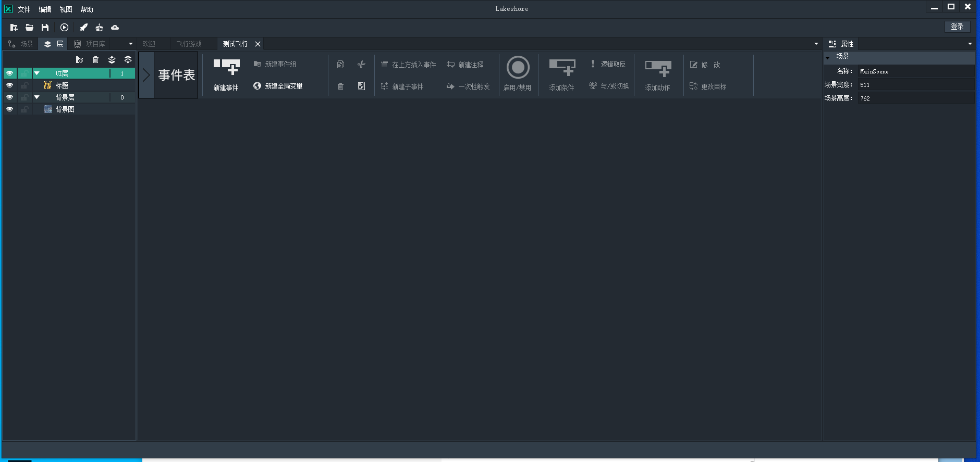Click 在上方插入事件
This screenshot has height=462, width=980.
[x=408, y=65]
